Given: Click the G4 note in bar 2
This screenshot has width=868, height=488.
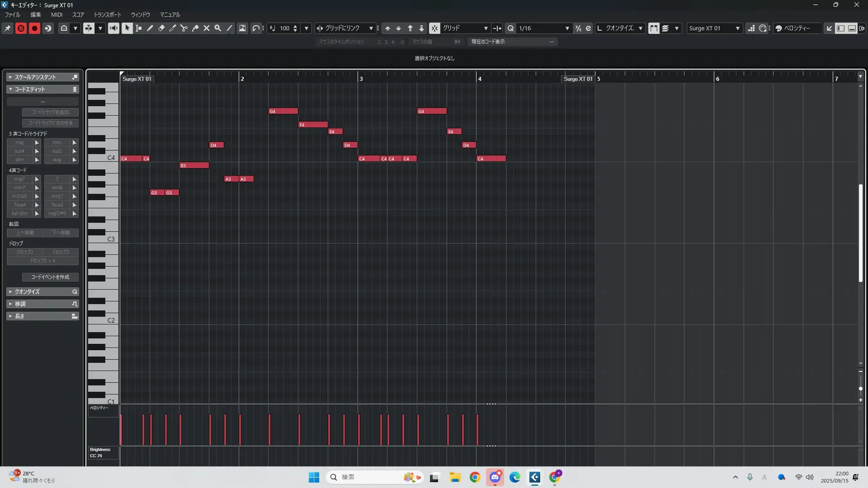Looking at the screenshot, I should coord(283,111).
